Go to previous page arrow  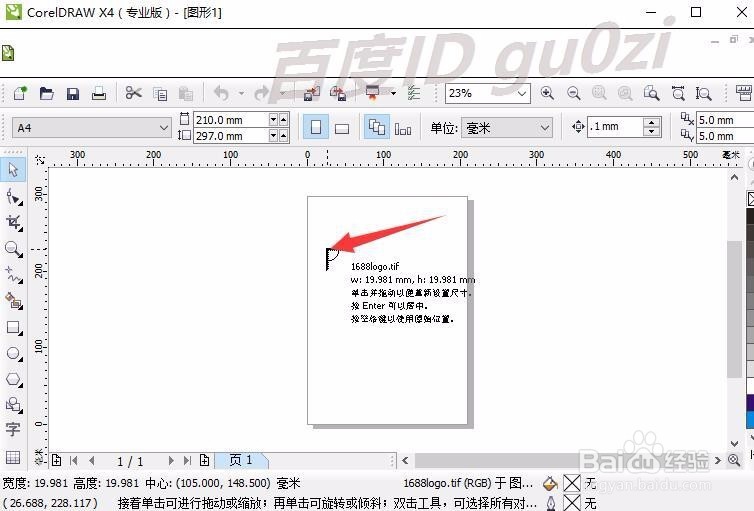point(91,461)
